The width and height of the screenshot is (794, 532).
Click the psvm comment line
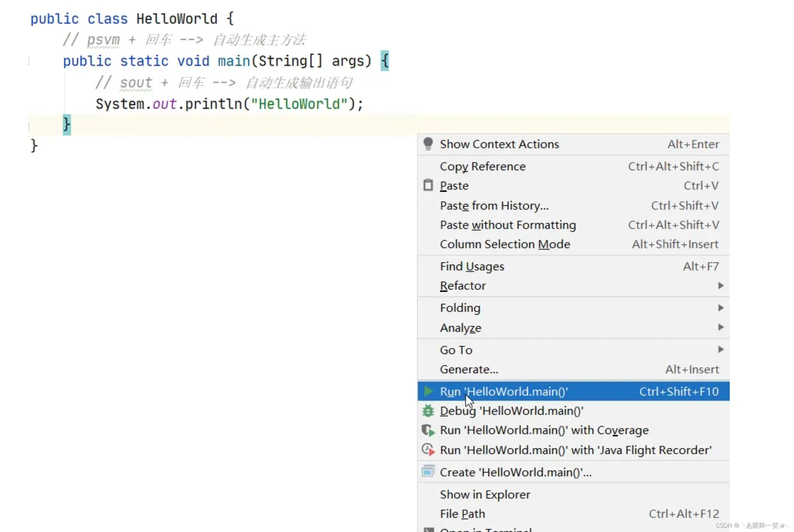tap(184, 40)
